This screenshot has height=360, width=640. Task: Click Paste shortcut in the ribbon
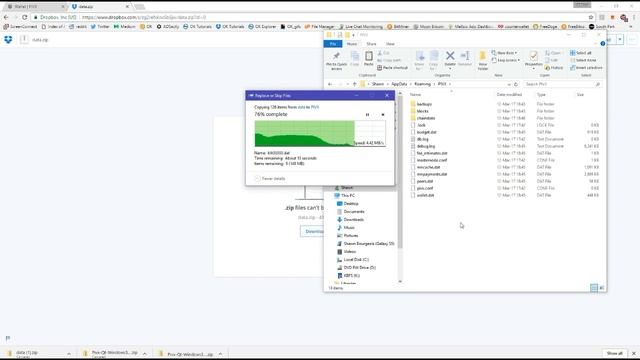pos(392,68)
